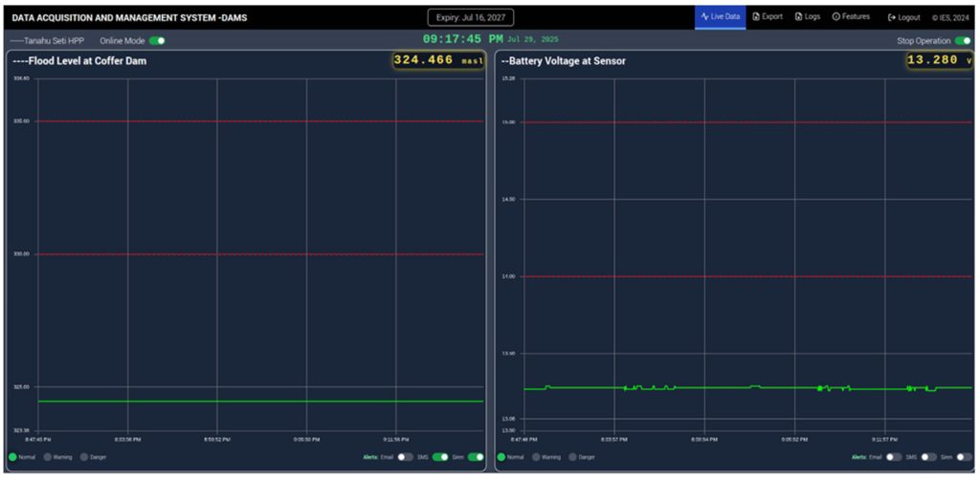Switch to the Export tab

(x=767, y=17)
